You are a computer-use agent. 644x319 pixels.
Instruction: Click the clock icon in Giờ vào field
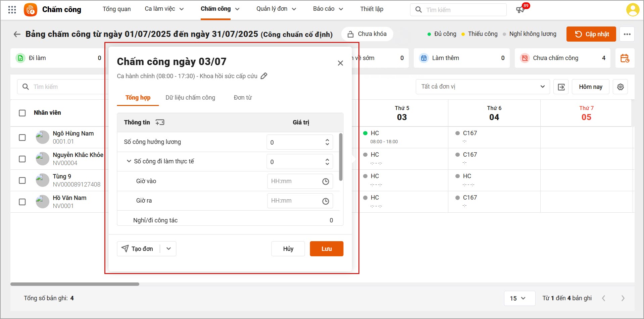click(x=326, y=181)
